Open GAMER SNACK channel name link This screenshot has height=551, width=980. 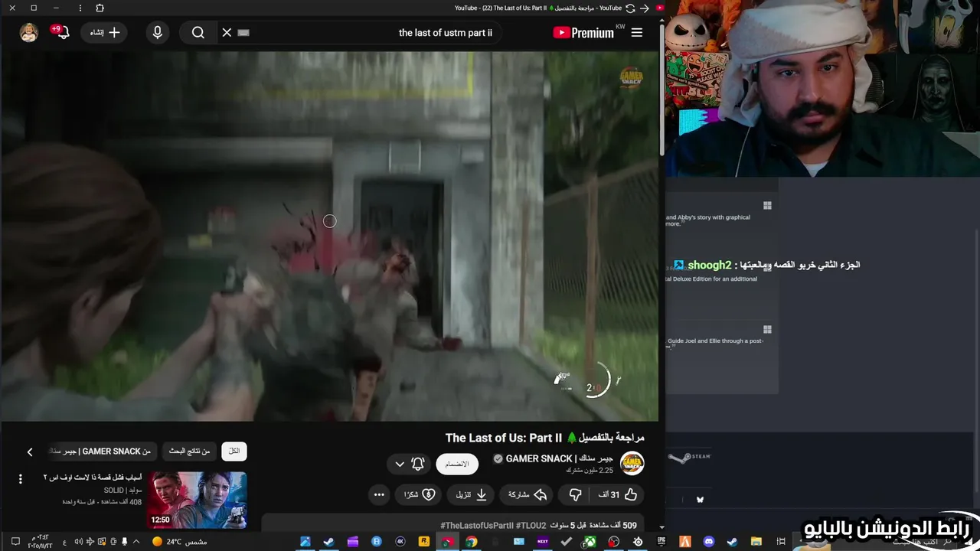tap(560, 458)
